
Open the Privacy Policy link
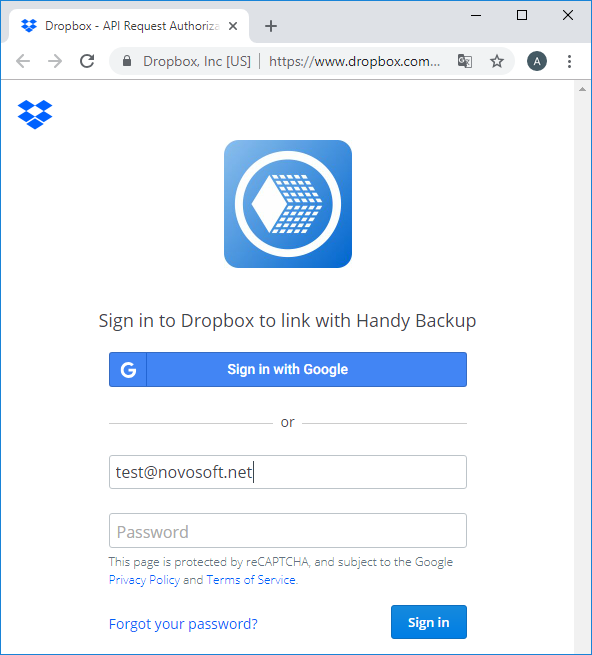[x=144, y=580]
